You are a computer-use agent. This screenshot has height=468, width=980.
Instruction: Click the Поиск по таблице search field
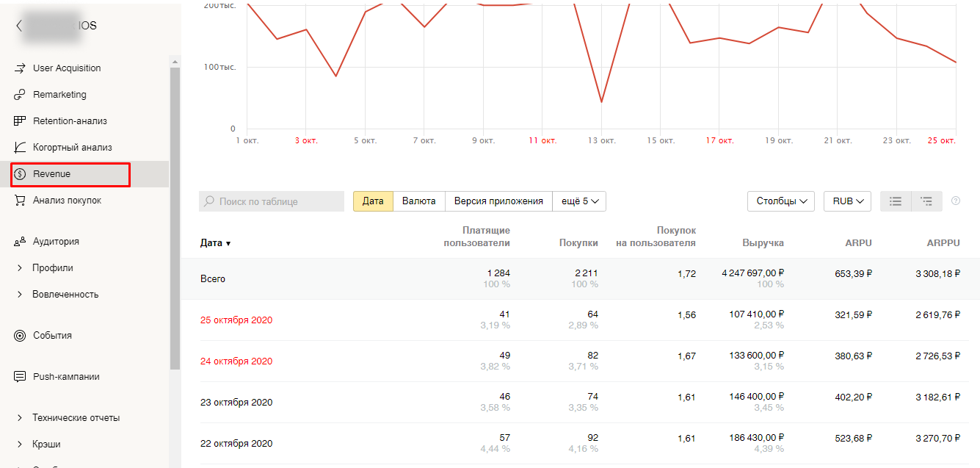(272, 201)
